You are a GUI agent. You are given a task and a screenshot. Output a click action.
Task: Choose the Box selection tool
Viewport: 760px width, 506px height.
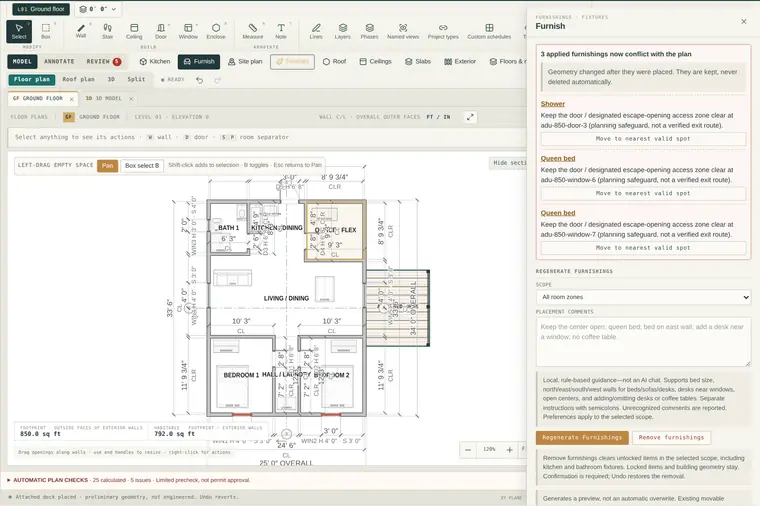pyautogui.click(x=46, y=31)
